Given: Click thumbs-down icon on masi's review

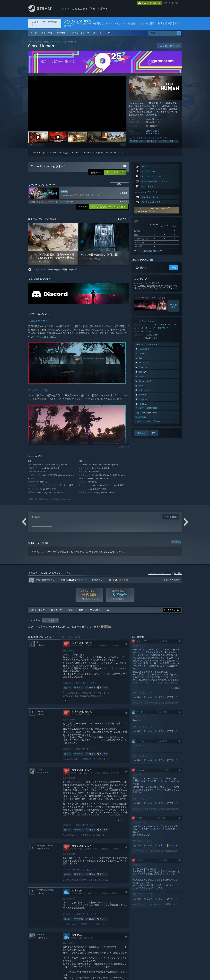Looking at the screenshot, I should [66, 713].
